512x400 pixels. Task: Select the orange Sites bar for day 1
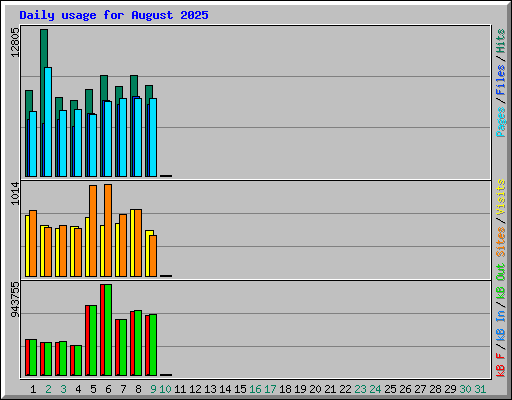[33, 243]
